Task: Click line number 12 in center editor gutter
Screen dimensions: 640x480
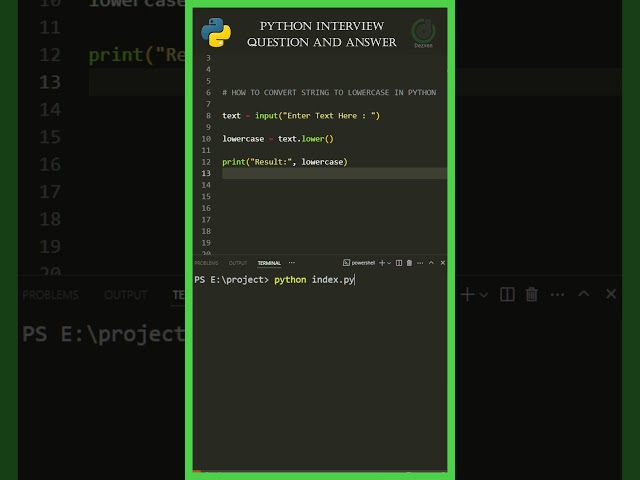Action: 206,162
